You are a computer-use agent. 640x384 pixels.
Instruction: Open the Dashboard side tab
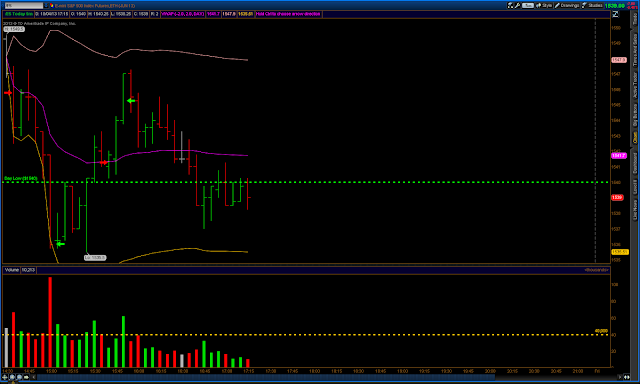(x=635, y=163)
